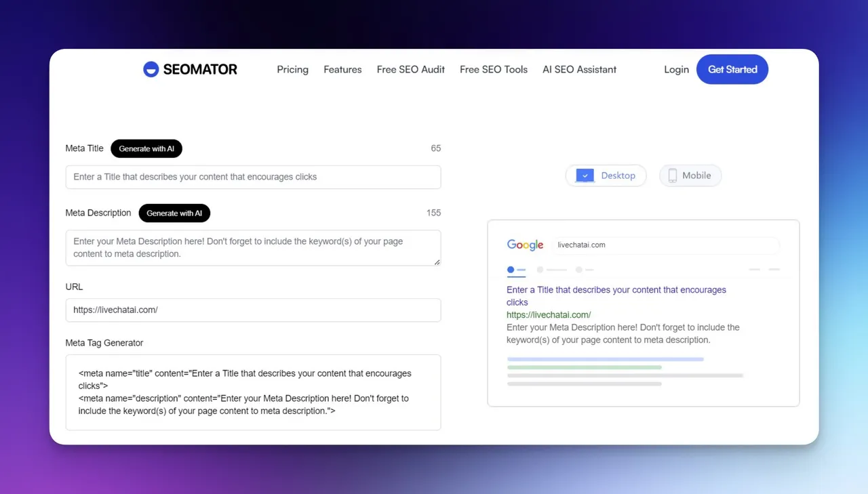Open AI SEO Assistant page
868x494 pixels.
580,69
